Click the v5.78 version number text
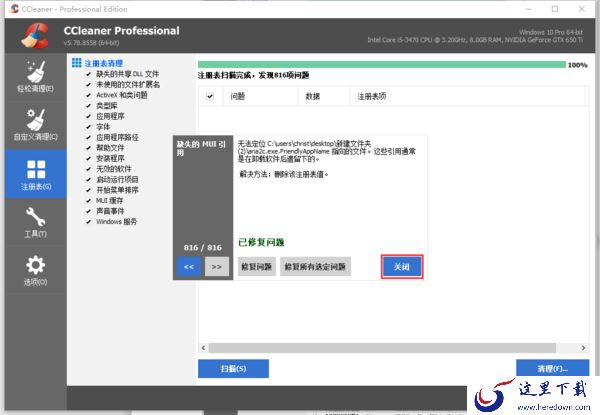 pos(91,43)
